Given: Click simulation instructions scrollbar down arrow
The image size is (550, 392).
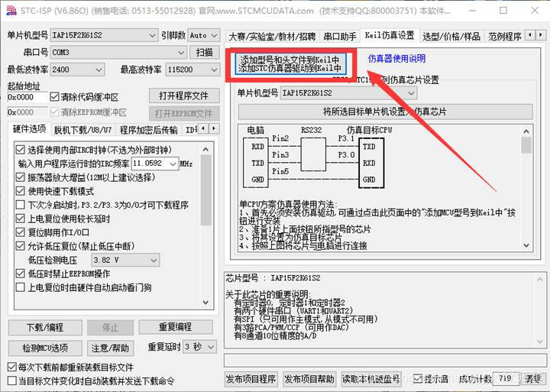Looking at the screenshot, I should coord(526,245).
